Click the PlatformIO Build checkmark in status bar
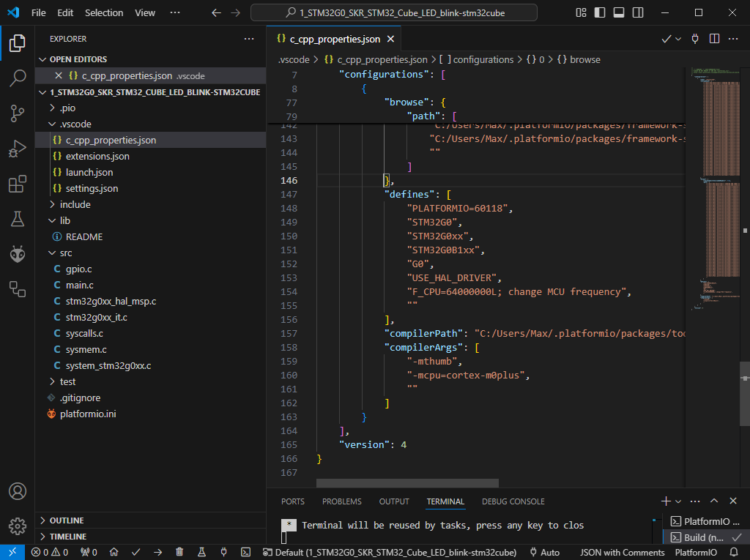This screenshot has height=560, width=750. pyautogui.click(x=135, y=553)
